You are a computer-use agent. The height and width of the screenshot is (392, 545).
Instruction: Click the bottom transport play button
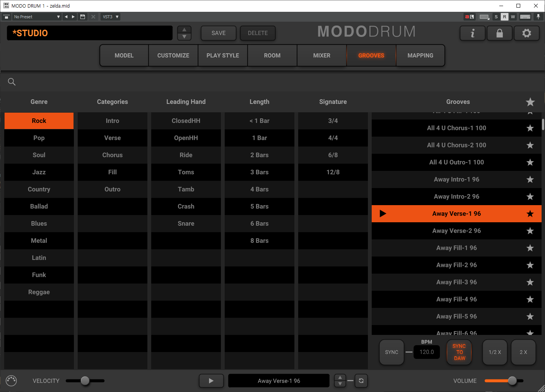(x=211, y=381)
